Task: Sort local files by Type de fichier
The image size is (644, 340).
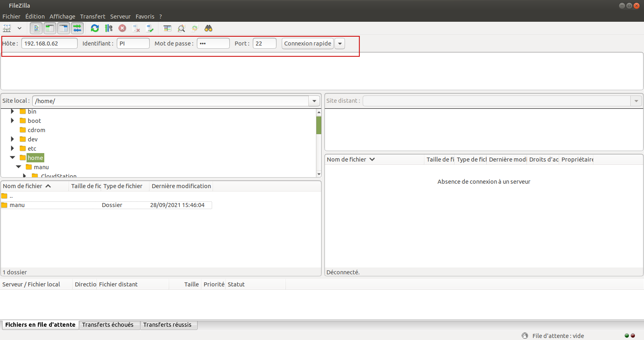Action: [x=125, y=186]
